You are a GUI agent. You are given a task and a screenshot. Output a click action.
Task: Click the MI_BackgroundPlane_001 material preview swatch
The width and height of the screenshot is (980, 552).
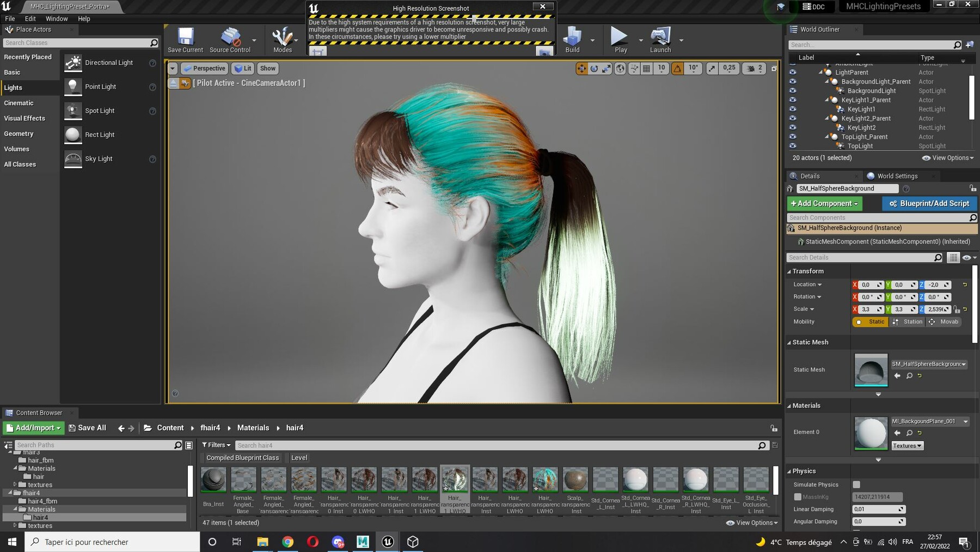tap(871, 433)
